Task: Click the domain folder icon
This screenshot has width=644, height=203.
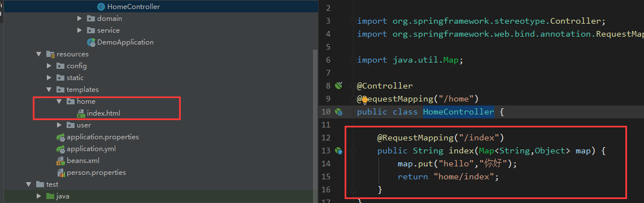Action: tap(91, 19)
